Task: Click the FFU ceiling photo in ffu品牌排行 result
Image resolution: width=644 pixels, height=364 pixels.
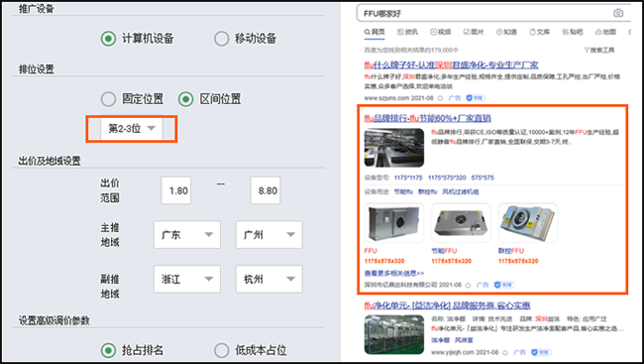Action: 394,148
